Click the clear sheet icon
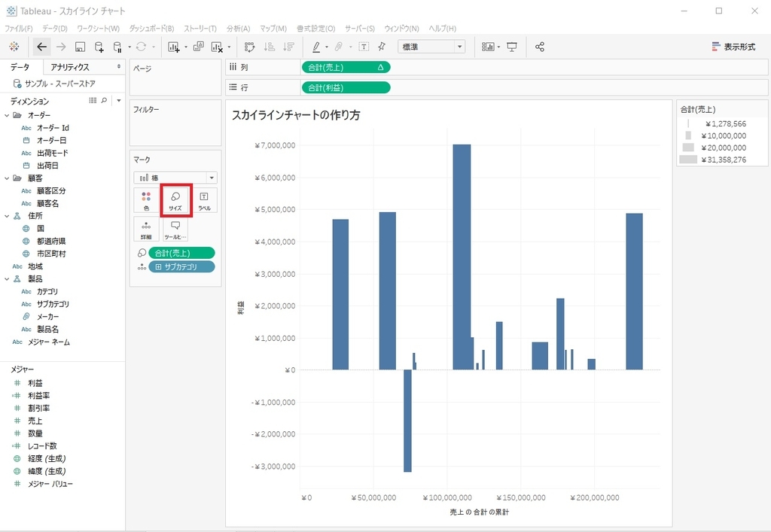The image size is (771, 532). point(217,47)
